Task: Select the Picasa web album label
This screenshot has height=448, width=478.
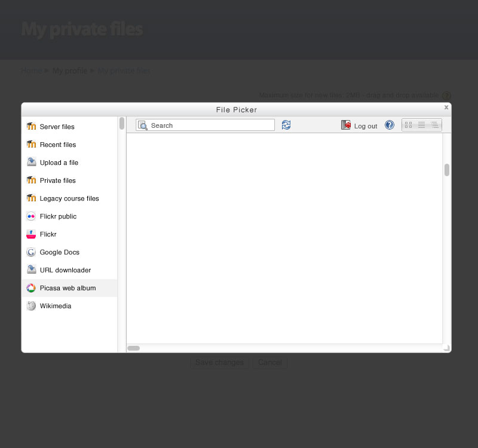Action: [68, 289]
